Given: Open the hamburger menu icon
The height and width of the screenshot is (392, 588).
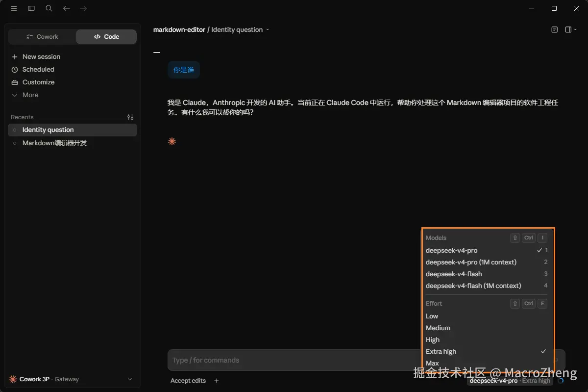Looking at the screenshot, I should [x=14, y=8].
